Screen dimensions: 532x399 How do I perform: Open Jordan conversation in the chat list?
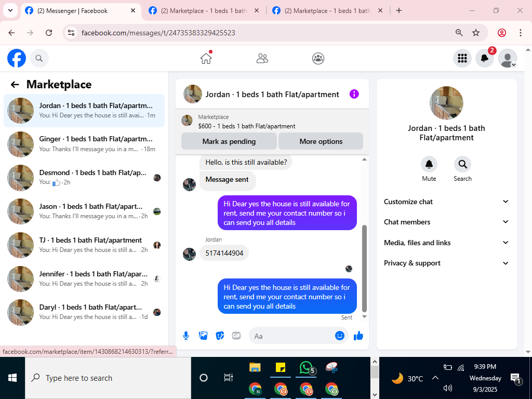pyautogui.click(x=84, y=111)
